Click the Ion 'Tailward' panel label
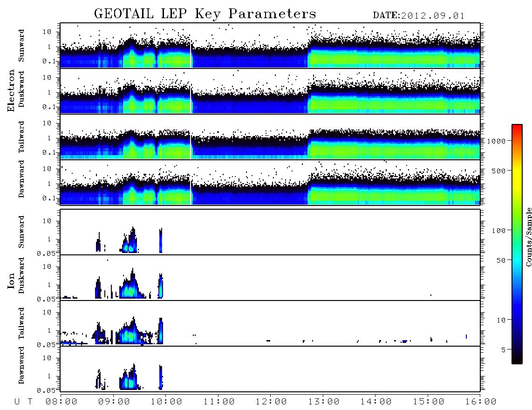The image size is (532, 410). coord(21,323)
